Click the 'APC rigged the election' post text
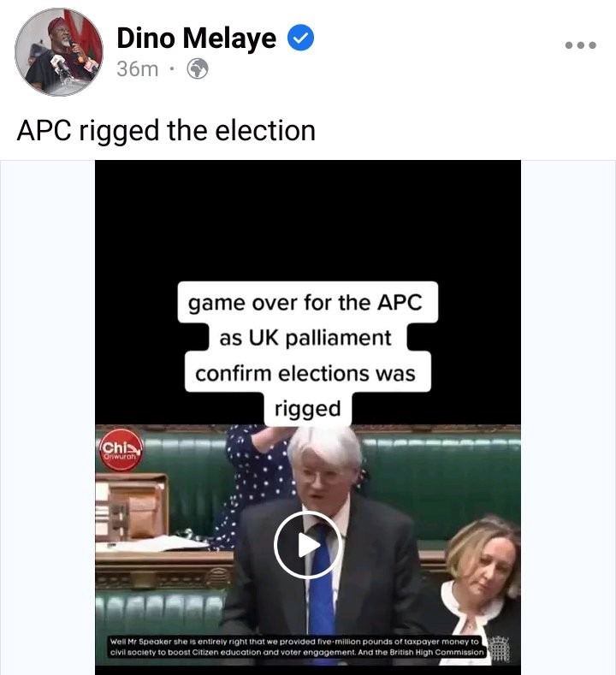 pyautogui.click(x=166, y=130)
